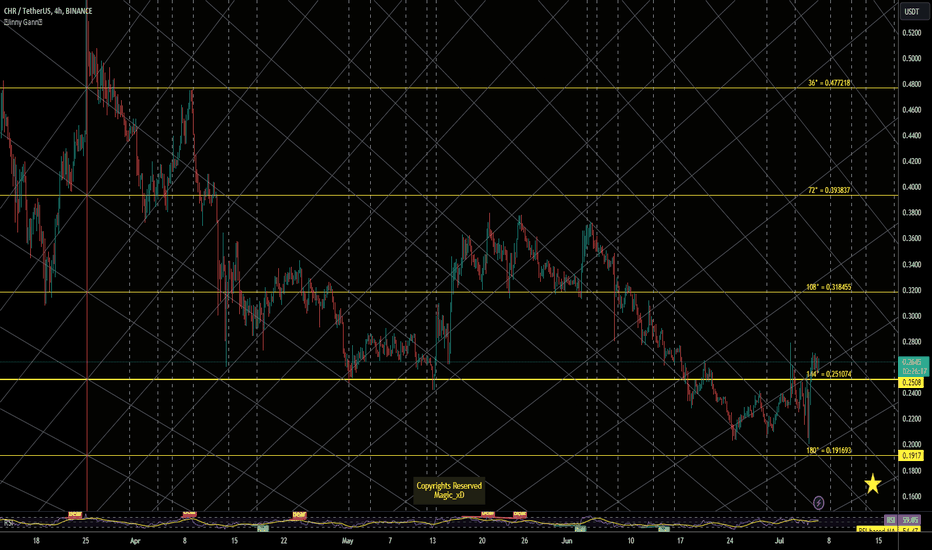Select the 36° = 0.477218 level label
Image resolution: width=932 pixels, height=550 pixels.
[x=829, y=83]
